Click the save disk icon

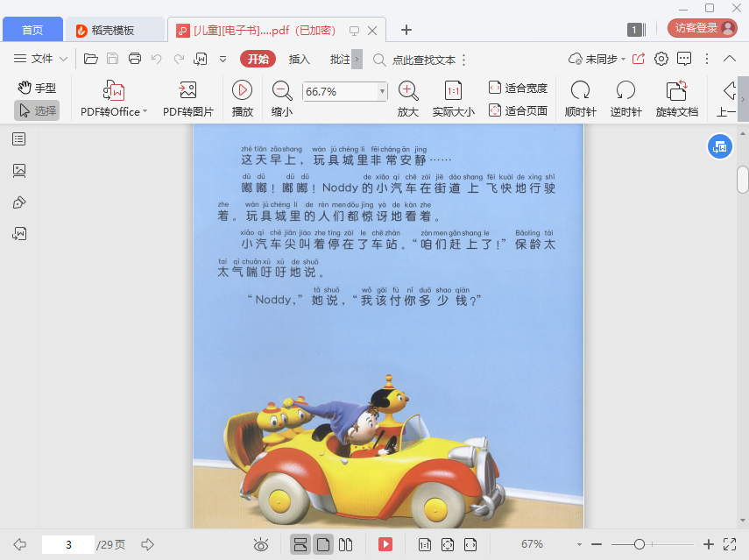[x=112, y=59]
